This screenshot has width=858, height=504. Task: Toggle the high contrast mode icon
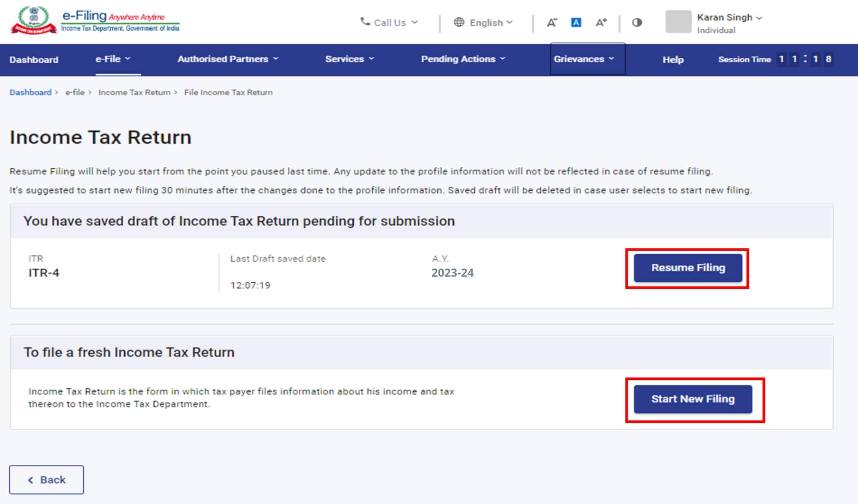(637, 23)
